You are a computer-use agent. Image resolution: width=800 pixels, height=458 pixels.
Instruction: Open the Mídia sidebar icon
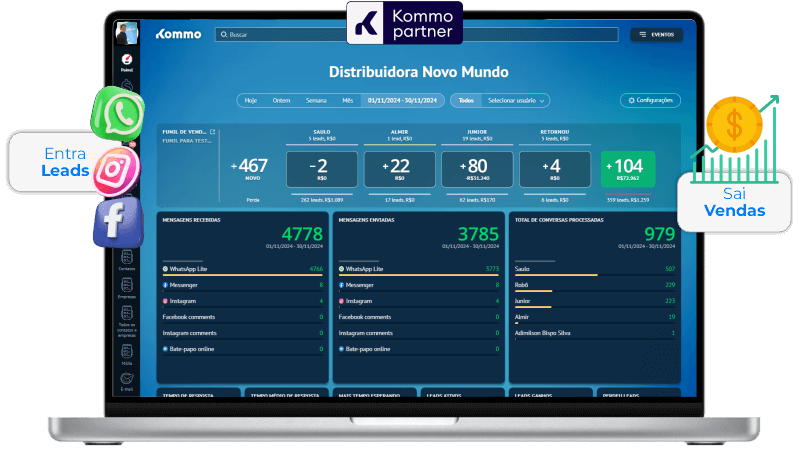[x=127, y=353]
